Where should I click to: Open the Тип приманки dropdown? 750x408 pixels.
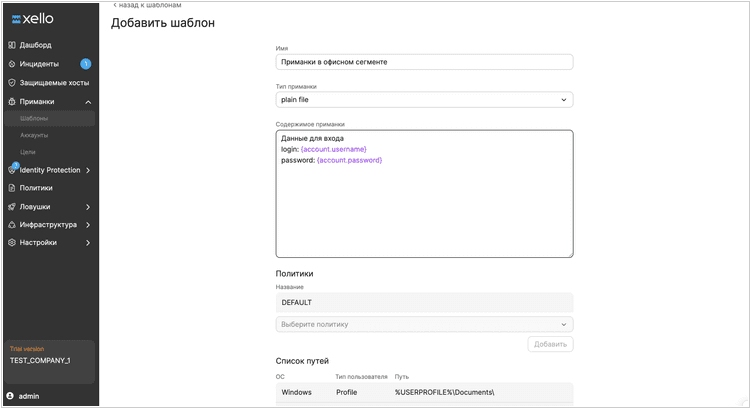(424, 100)
